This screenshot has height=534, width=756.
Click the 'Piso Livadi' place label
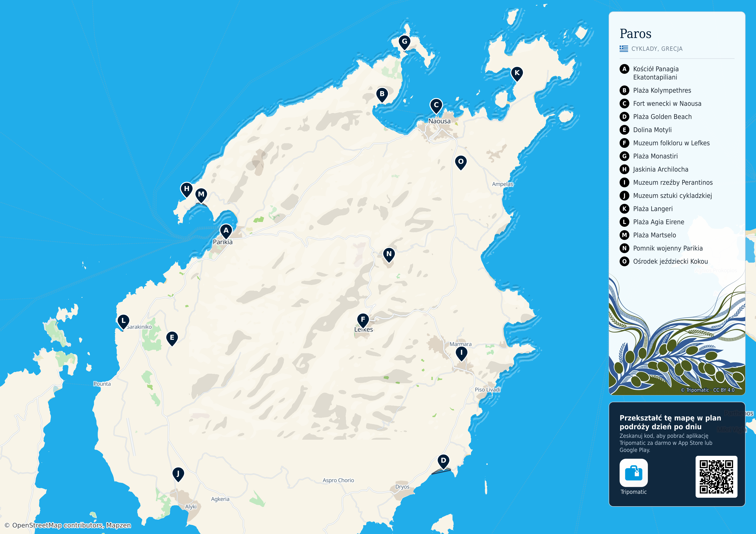coord(487,390)
